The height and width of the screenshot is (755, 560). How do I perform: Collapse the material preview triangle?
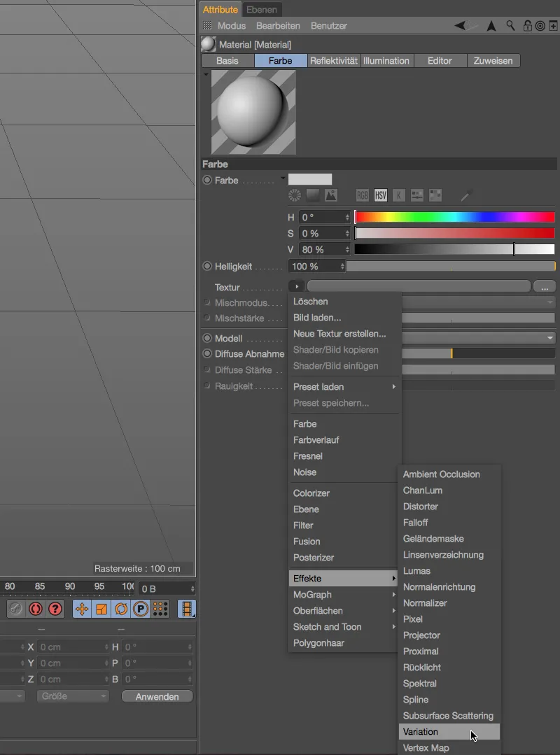(x=206, y=74)
